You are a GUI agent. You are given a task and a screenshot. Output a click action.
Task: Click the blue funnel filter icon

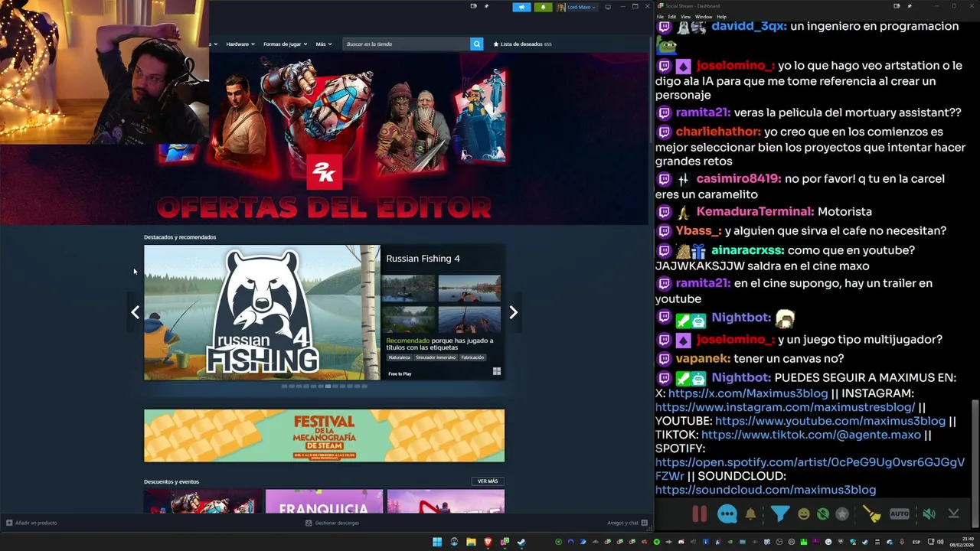[779, 514]
